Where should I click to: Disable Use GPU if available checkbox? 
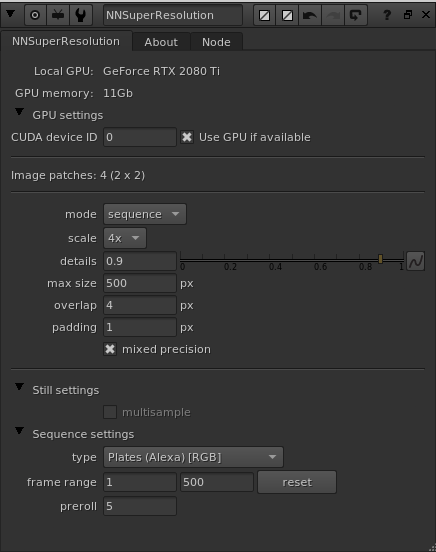[x=187, y=137]
